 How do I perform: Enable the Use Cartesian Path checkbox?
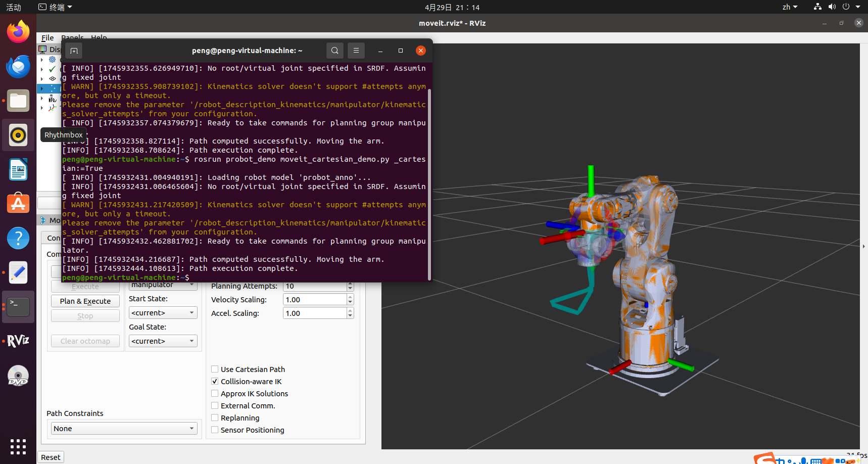pyautogui.click(x=215, y=369)
